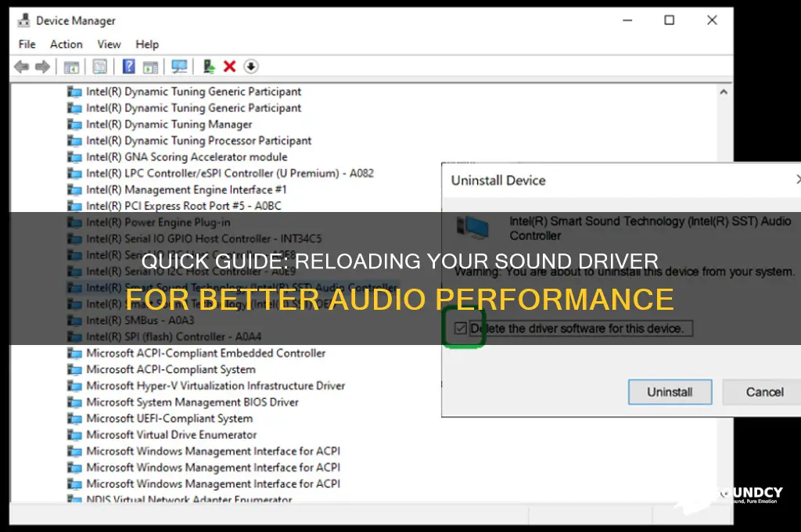Select Microsoft UEFI-Compliant System

coord(160,419)
